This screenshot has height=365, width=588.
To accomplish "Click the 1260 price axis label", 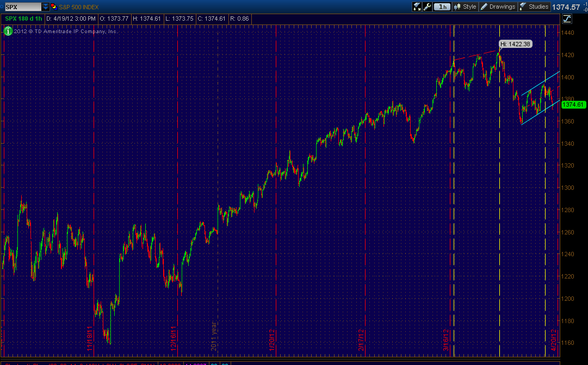I will pyautogui.click(x=567, y=232).
